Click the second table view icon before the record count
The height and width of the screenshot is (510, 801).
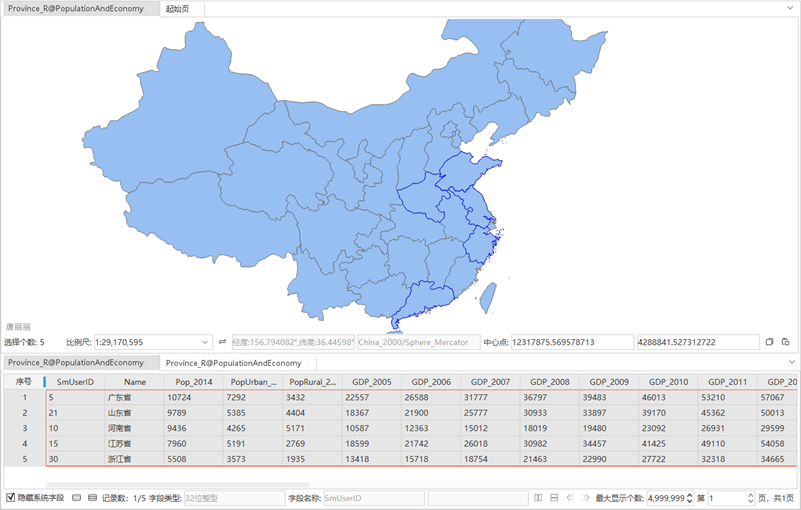pyautogui.click(x=92, y=497)
